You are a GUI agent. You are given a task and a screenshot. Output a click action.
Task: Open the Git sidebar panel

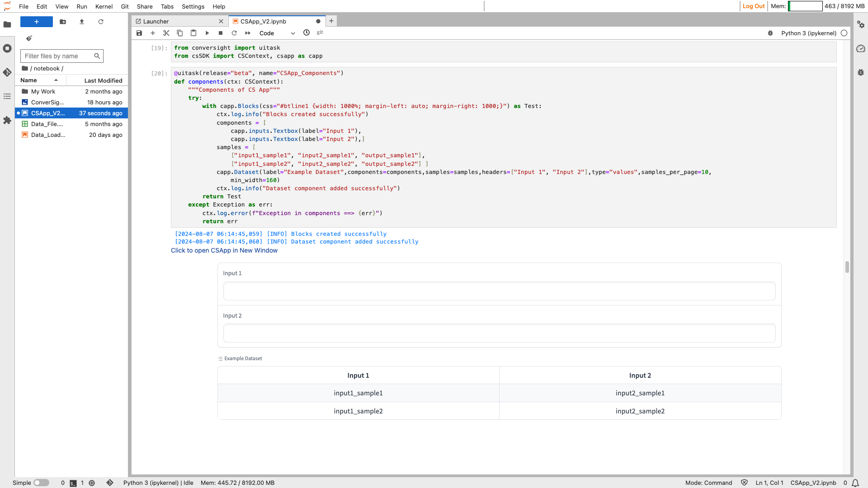7,72
